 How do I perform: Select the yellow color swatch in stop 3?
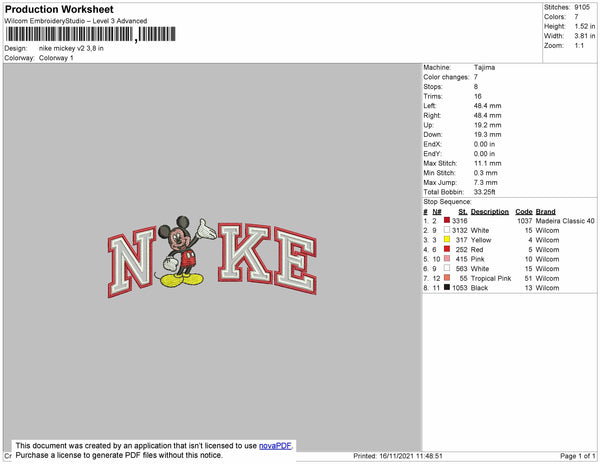tap(447, 239)
